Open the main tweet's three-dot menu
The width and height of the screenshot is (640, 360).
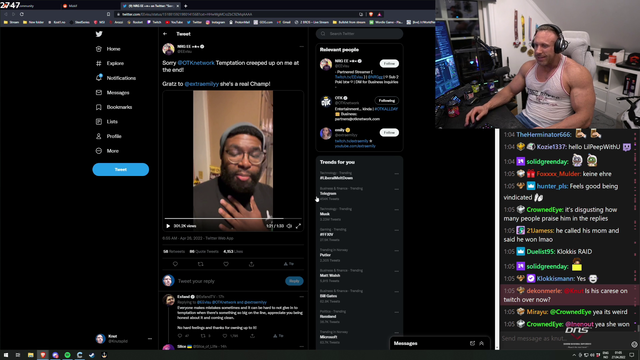tap(301, 47)
